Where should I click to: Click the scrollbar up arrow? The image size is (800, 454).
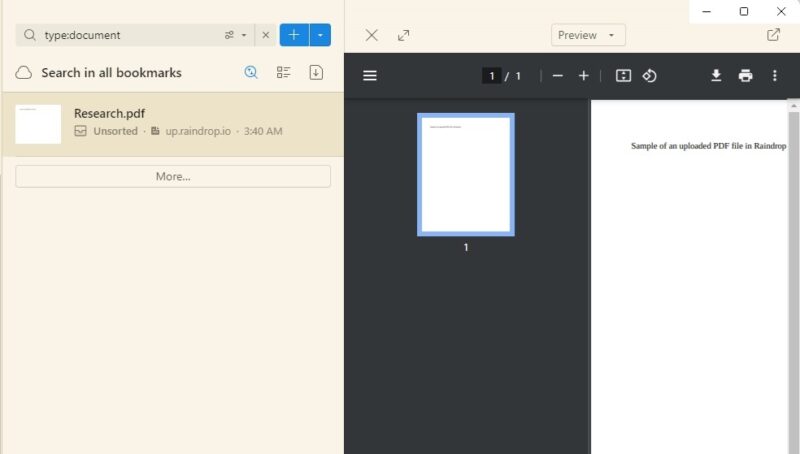[x=793, y=106]
